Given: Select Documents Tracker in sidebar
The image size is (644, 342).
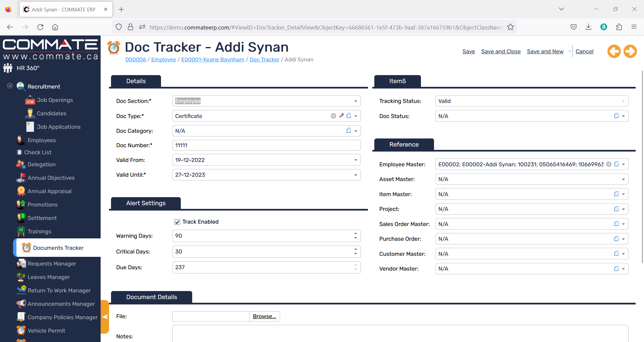Looking at the screenshot, I should (58, 248).
